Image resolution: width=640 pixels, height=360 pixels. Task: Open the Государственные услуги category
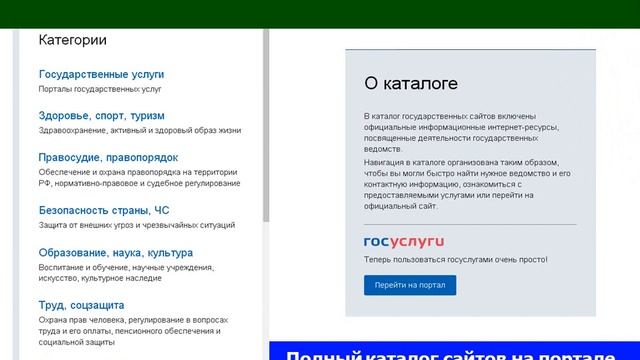[x=101, y=74]
